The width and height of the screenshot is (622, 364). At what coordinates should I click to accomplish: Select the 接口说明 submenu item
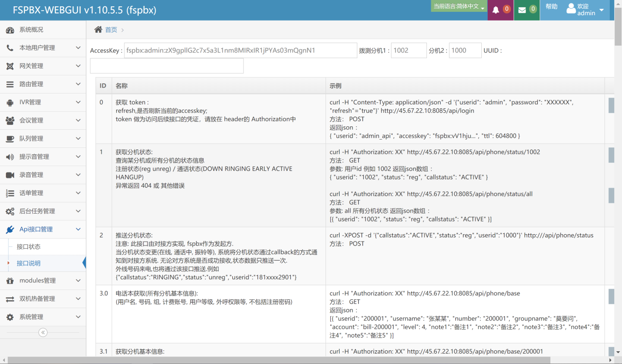point(28,264)
